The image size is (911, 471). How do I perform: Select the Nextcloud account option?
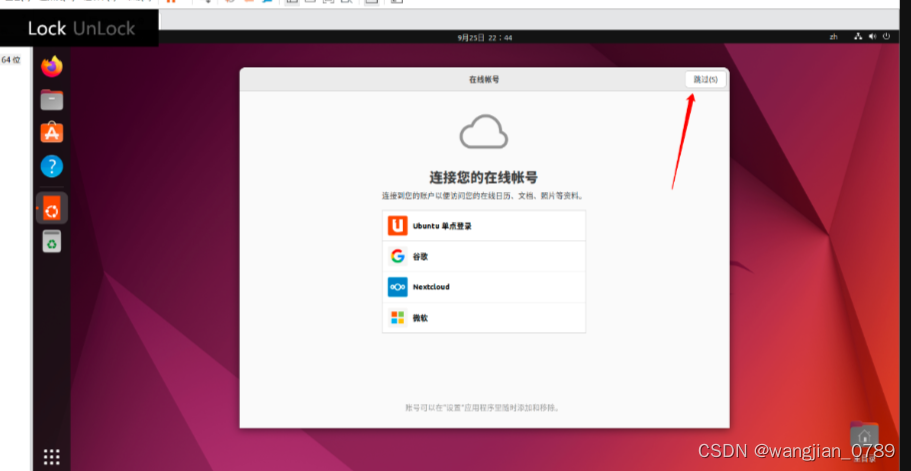tap(483, 287)
